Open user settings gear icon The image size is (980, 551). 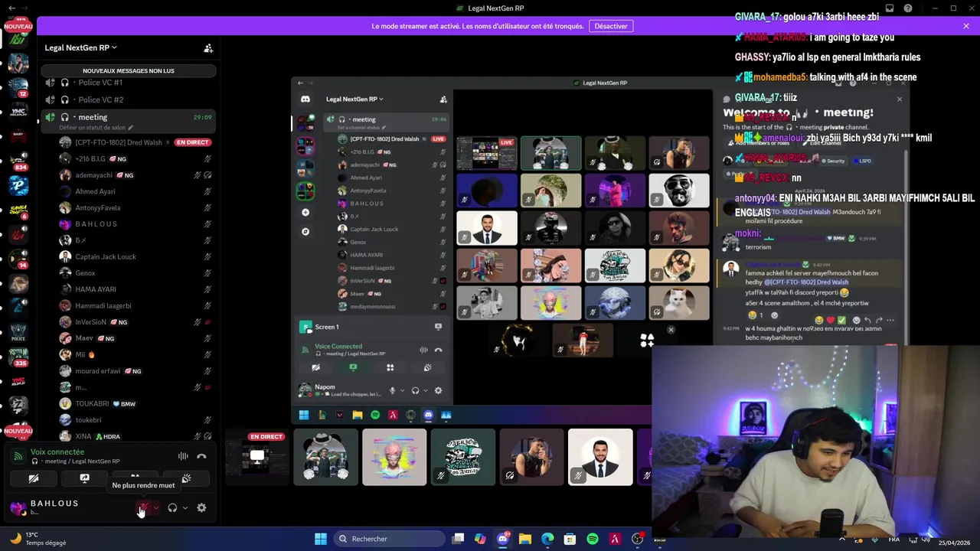pos(201,507)
